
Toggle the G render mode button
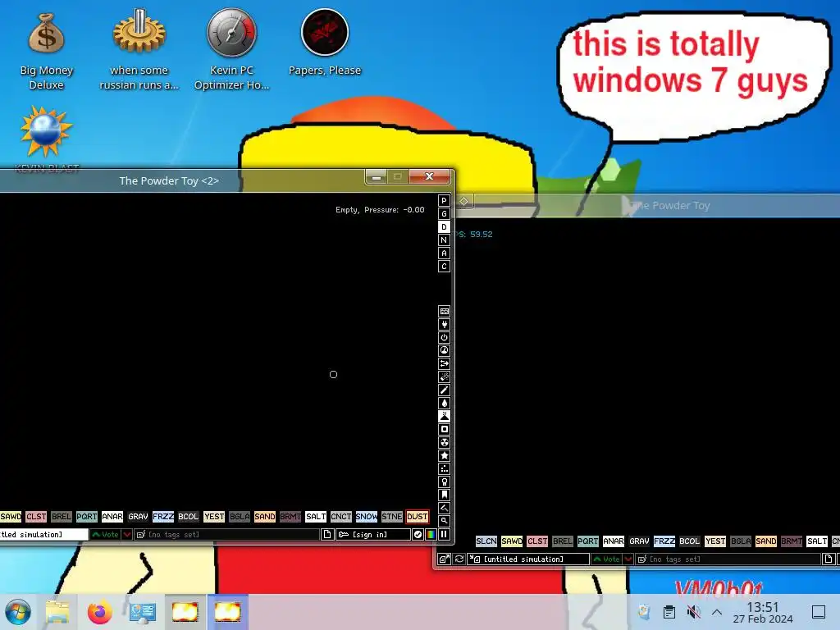444,214
